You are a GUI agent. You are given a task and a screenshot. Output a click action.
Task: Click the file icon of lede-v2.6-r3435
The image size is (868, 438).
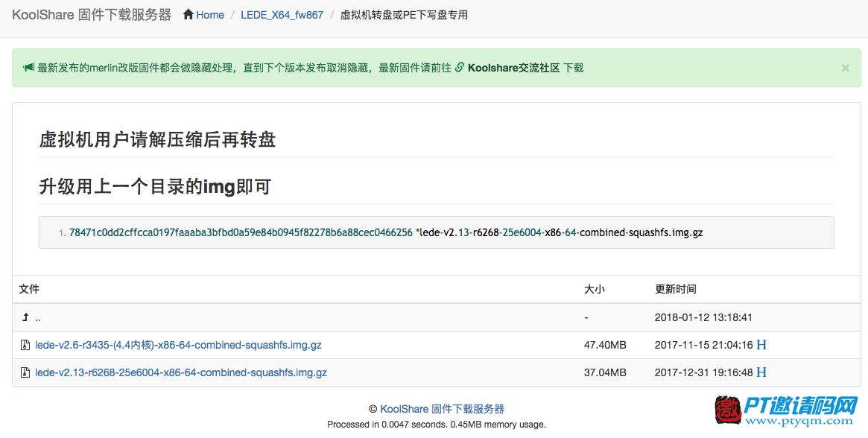point(25,345)
